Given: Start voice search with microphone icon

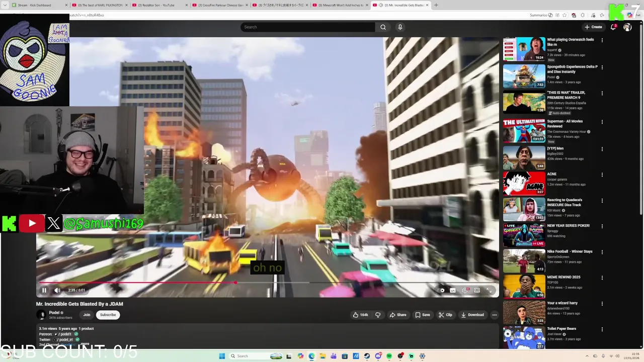Looking at the screenshot, I should click(x=400, y=27).
